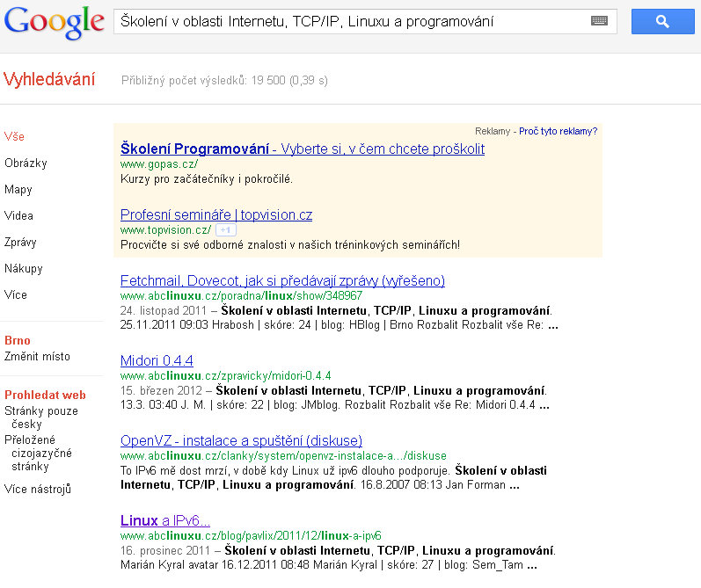Open Profesní semináře topvision.cz ad
The width and height of the screenshot is (701, 588).
point(216,215)
